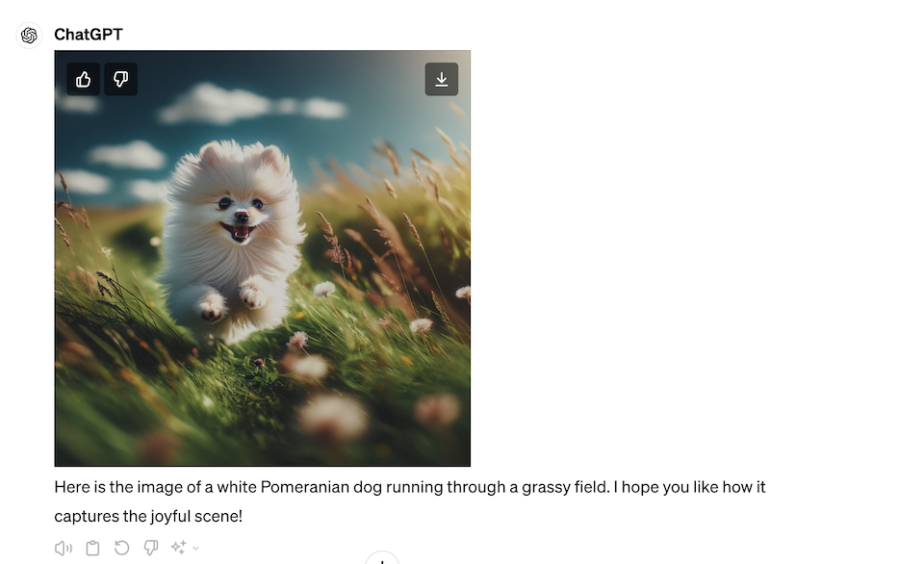The height and width of the screenshot is (564, 924).
Task: Click the ChatGPT sender name
Action: click(x=89, y=35)
